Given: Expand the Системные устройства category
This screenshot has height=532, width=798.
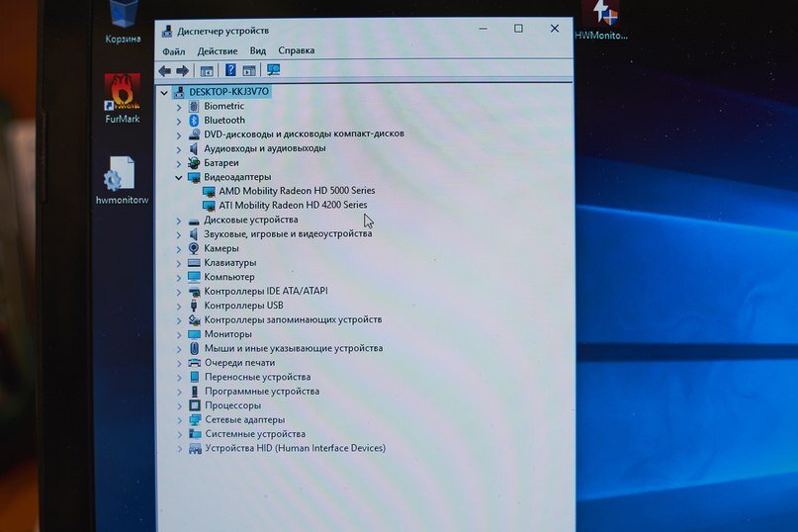Looking at the screenshot, I should coord(179,435).
